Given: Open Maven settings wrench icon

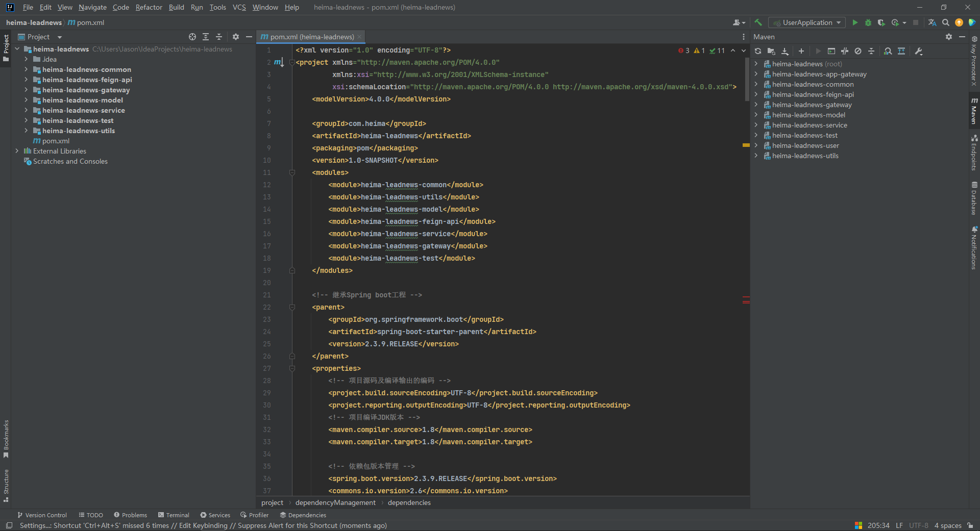Looking at the screenshot, I should coord(919,51).
